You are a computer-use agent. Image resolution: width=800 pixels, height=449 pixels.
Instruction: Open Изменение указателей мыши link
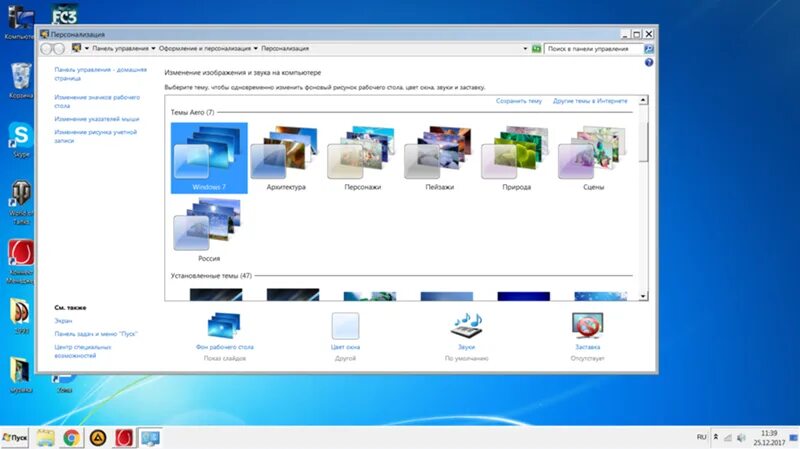coord(97,119)
